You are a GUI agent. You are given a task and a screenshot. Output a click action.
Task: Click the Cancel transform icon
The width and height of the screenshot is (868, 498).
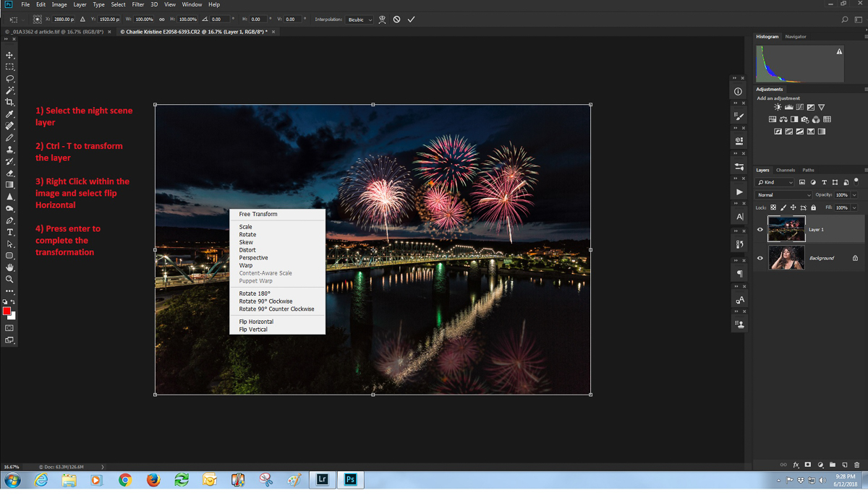(x=396, y=20)
